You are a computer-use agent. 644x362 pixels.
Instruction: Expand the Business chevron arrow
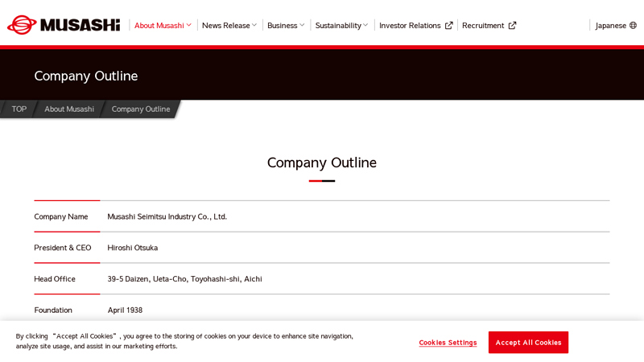click(x=302, y=25)
